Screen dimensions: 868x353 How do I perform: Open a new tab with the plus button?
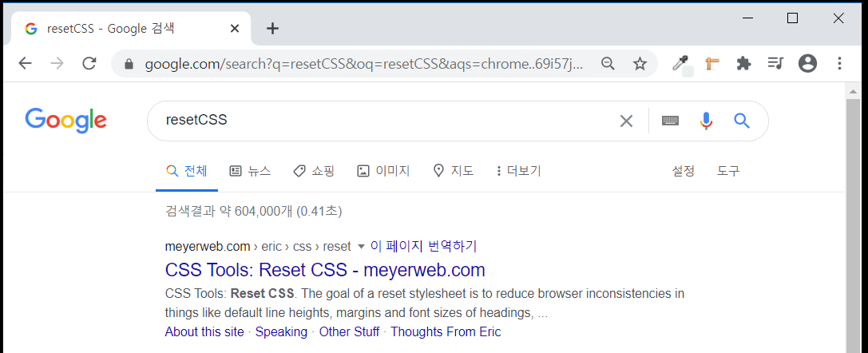pos(272,29)
